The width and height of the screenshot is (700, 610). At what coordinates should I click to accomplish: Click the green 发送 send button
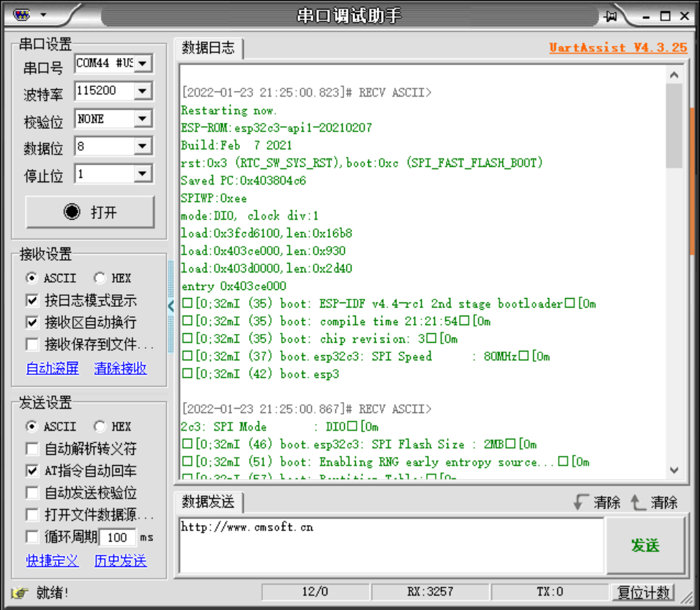(645, 546)
